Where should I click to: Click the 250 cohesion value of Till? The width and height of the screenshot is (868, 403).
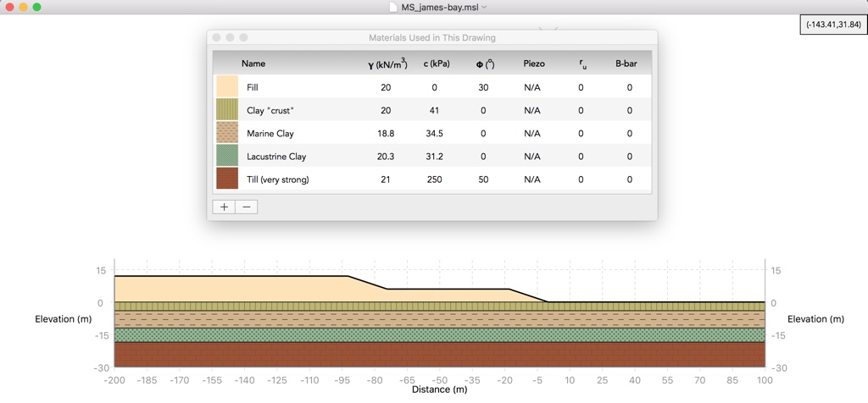point(436,179)
